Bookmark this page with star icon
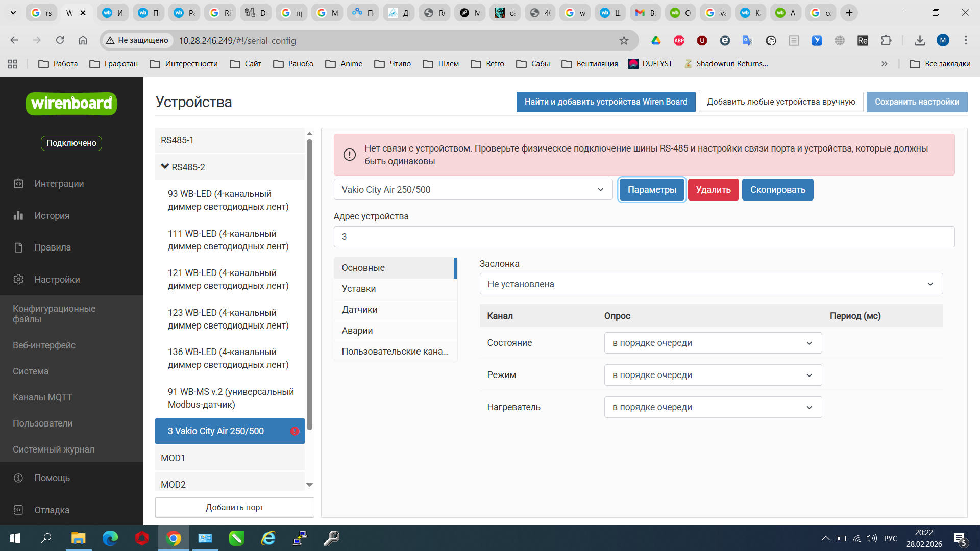 click(x=624, y=40)
